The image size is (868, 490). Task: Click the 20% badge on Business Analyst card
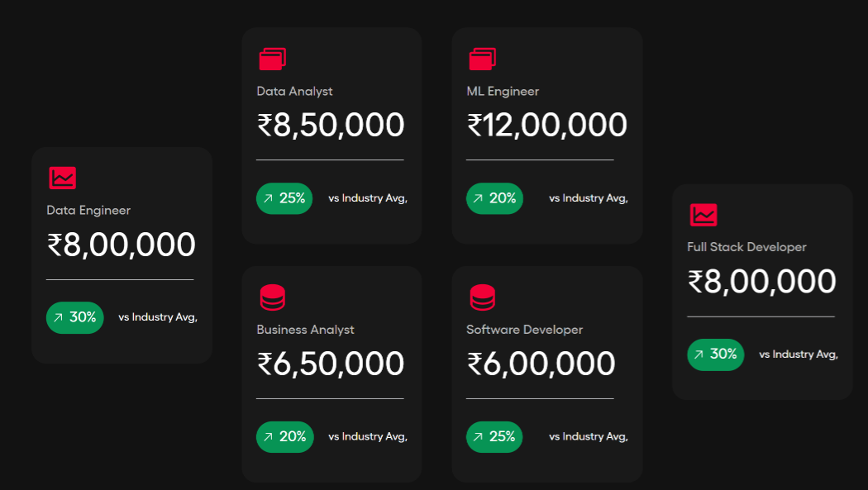pyautogui.click(x=284, y=437)
